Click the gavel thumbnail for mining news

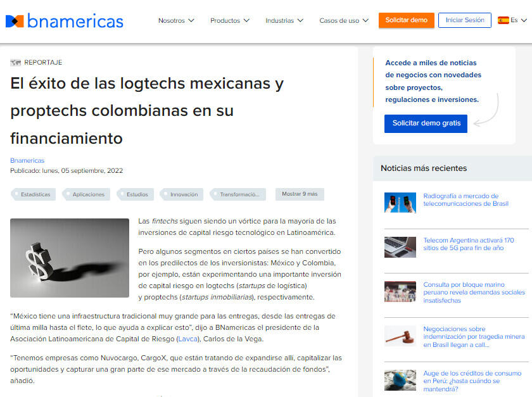pyautogui.click(x=400, y=336)
